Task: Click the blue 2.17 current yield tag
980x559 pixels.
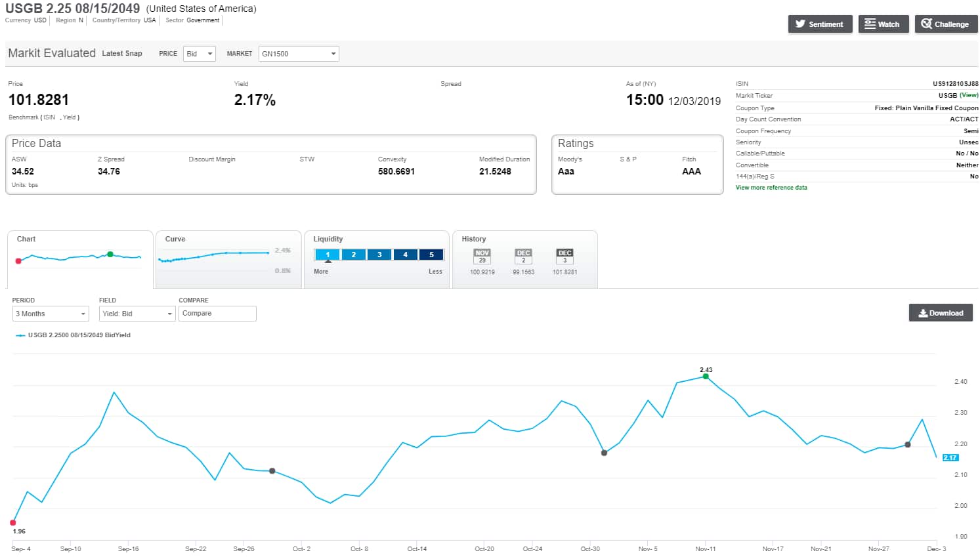Action: point(950,457)
